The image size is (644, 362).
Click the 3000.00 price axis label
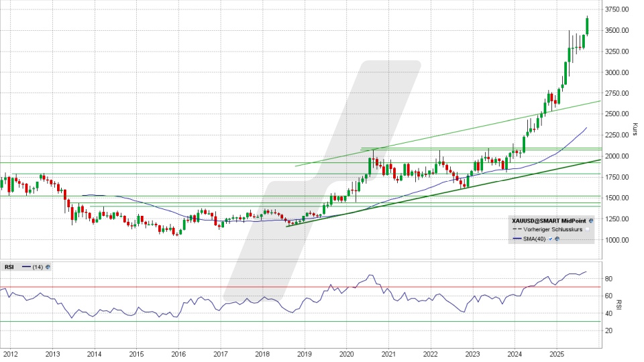click(x=617, y=72)
